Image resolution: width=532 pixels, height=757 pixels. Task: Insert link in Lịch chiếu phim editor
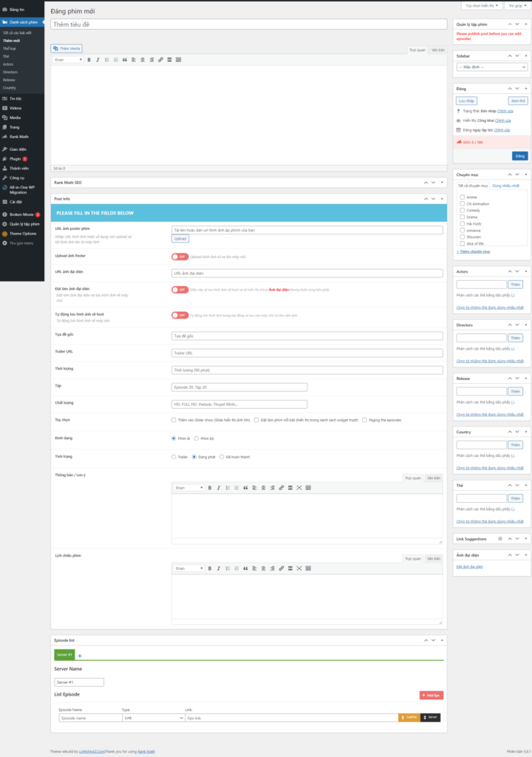[x=281, y=568]
